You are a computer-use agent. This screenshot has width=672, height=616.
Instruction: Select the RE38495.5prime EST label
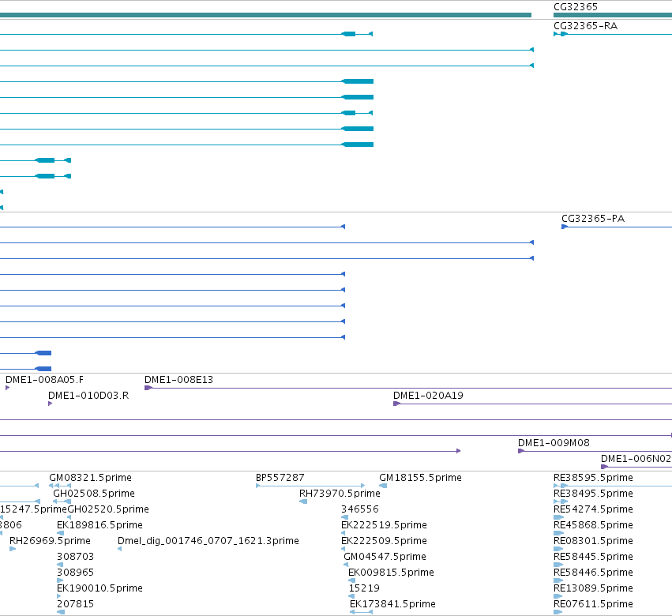(593, 494)
